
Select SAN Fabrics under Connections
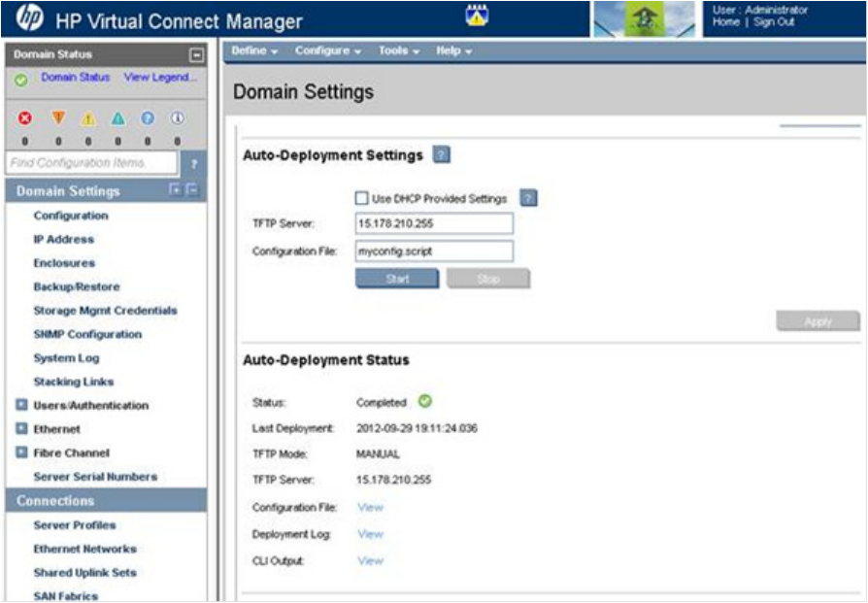(65, 596)
